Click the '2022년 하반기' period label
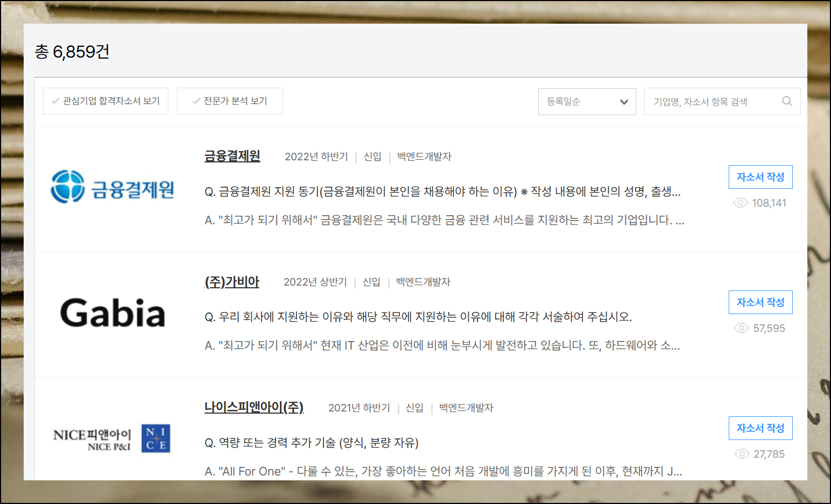The height and width of the screenshot is (504, 831). pyautogui.click(x=316, y=157)
